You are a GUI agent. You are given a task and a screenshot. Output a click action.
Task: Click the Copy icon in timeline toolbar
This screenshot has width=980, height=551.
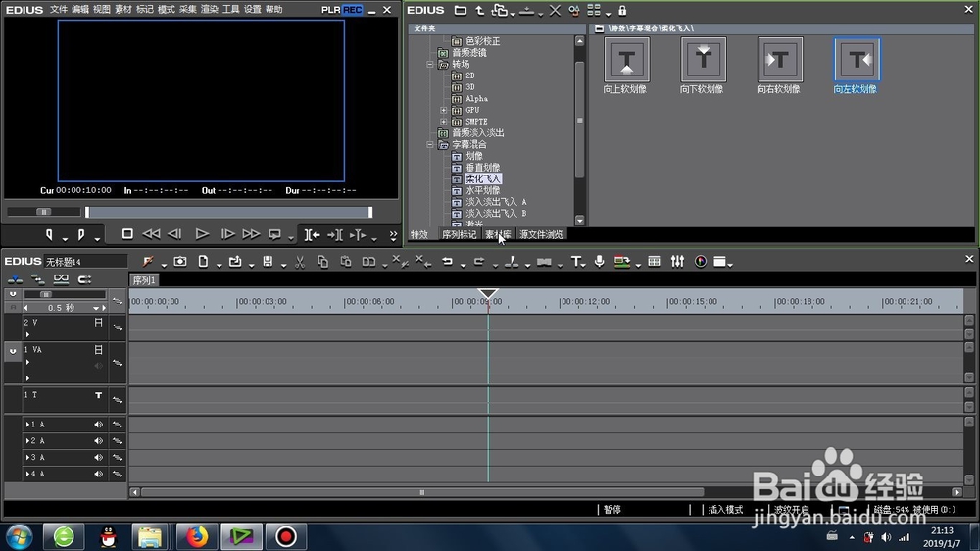(322, 262)
